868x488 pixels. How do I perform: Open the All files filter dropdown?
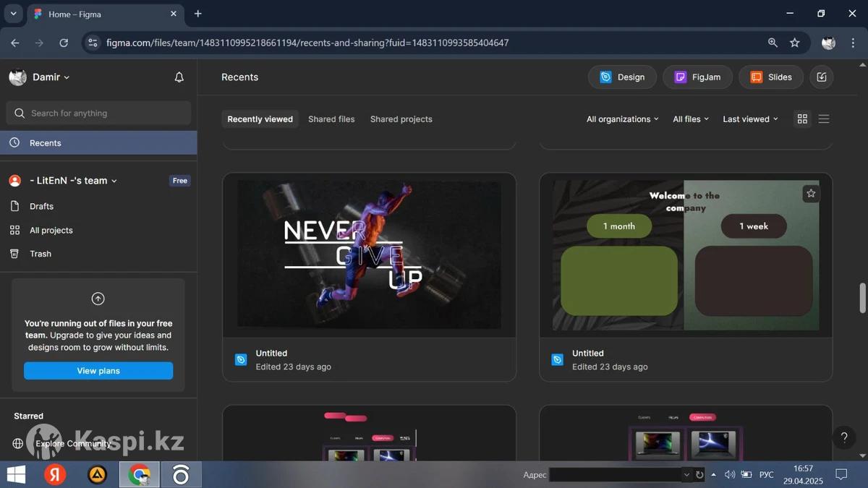tap(691, 119)
